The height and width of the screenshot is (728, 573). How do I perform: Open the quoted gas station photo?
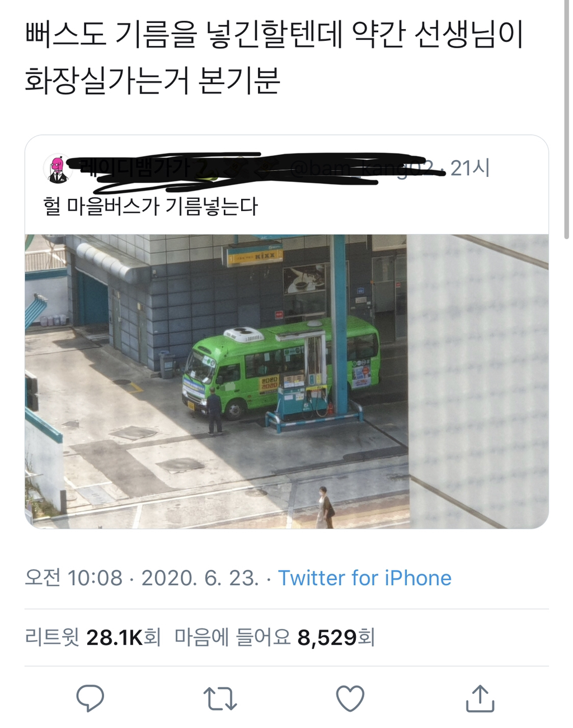click(x=286, y=381)
